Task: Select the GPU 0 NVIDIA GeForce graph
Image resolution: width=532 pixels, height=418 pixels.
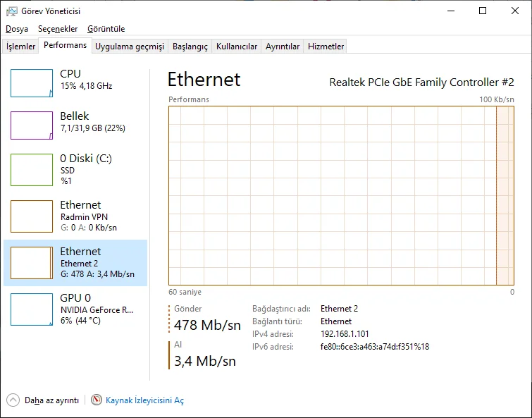Action: point(32,309)
